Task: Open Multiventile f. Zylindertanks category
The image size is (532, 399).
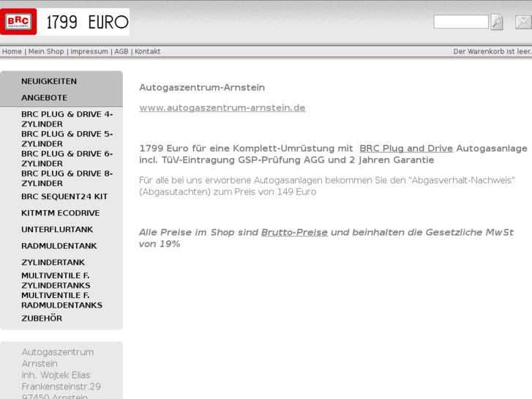Action: (56, 280)
